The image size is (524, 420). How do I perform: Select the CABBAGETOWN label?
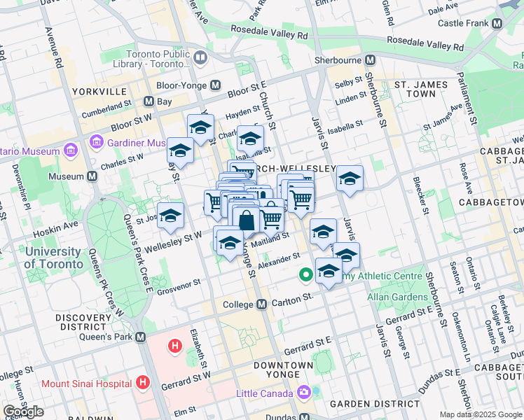coord(491,202)
